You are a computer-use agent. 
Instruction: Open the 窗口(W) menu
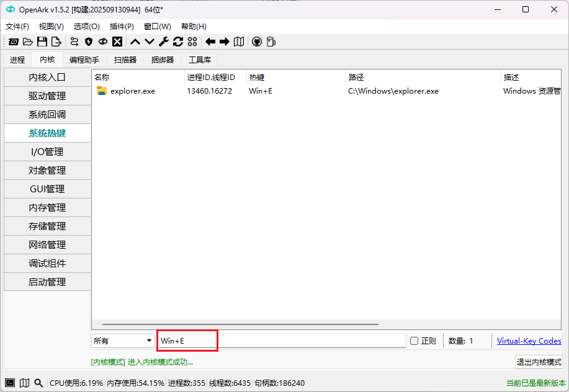point(157,27)
